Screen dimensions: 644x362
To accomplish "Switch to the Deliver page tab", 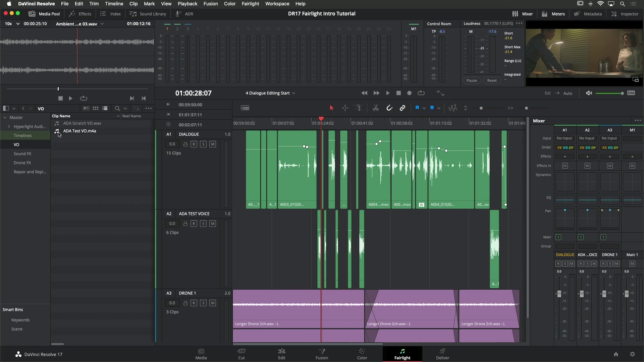I will [442, 354].
